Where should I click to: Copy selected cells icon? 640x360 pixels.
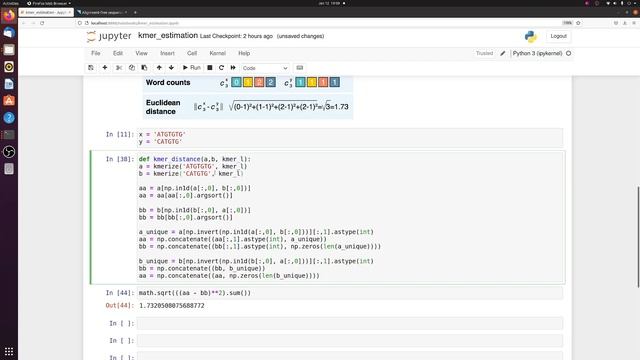(x=131, y=68)
